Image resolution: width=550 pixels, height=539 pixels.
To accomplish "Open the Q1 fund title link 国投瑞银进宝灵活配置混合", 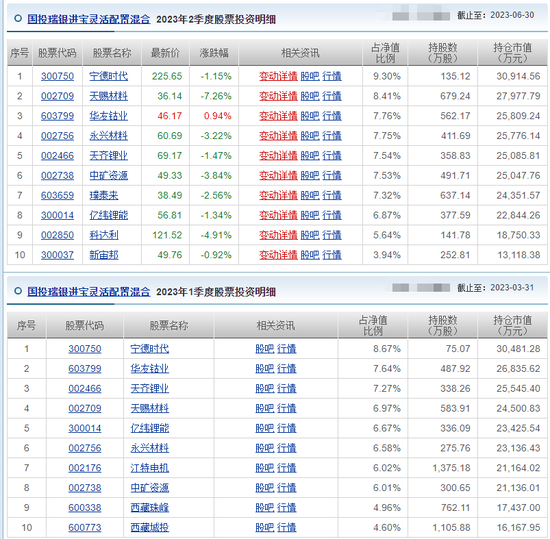I will pos(89,291).
